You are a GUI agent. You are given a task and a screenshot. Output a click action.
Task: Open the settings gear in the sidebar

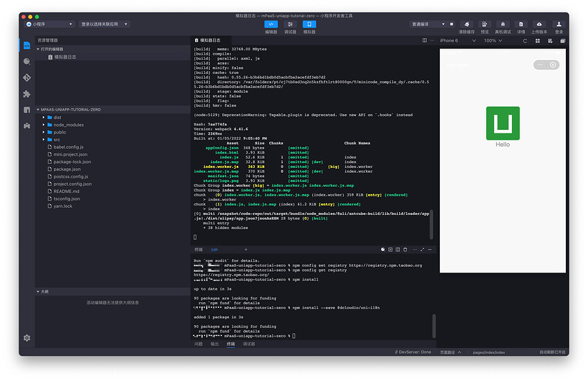click(x=27, y=337)
